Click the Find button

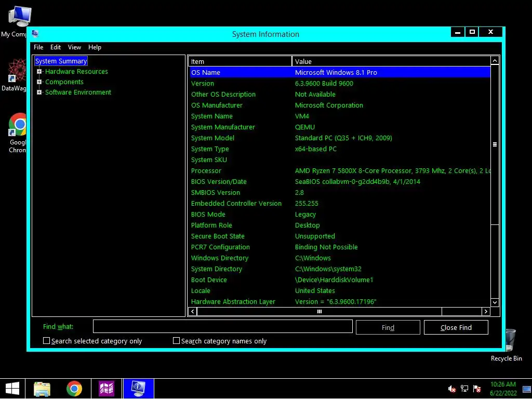point(388,327)
